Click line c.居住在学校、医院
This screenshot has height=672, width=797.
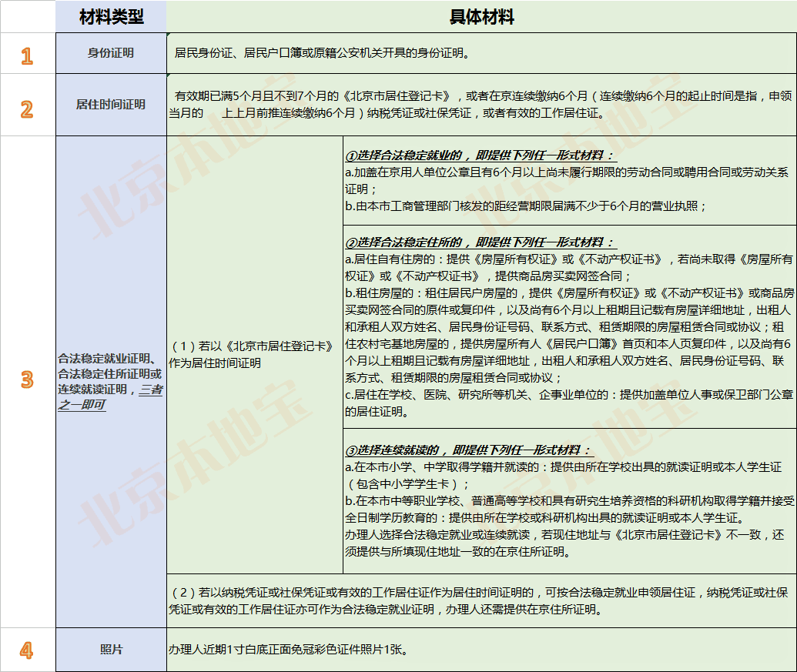(x=569, y=403)
